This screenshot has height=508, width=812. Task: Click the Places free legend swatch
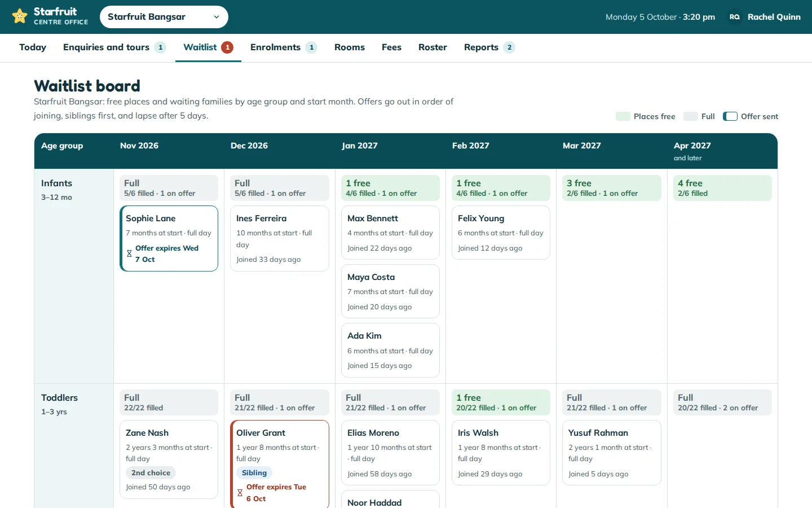[623, 116]
